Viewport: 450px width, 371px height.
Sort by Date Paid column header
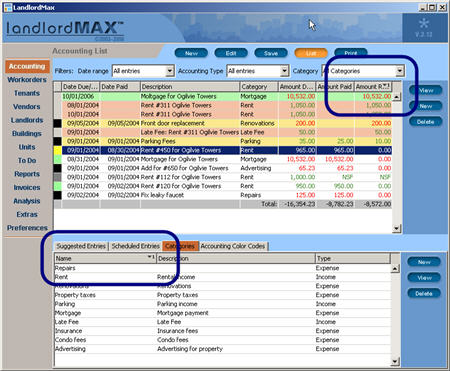tap(120, 87)
